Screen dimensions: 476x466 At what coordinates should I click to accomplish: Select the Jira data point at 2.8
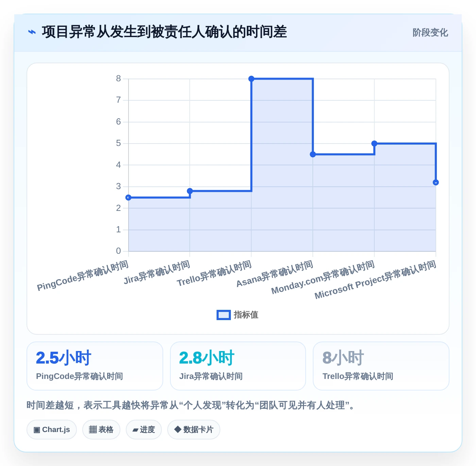click(190, 191)
